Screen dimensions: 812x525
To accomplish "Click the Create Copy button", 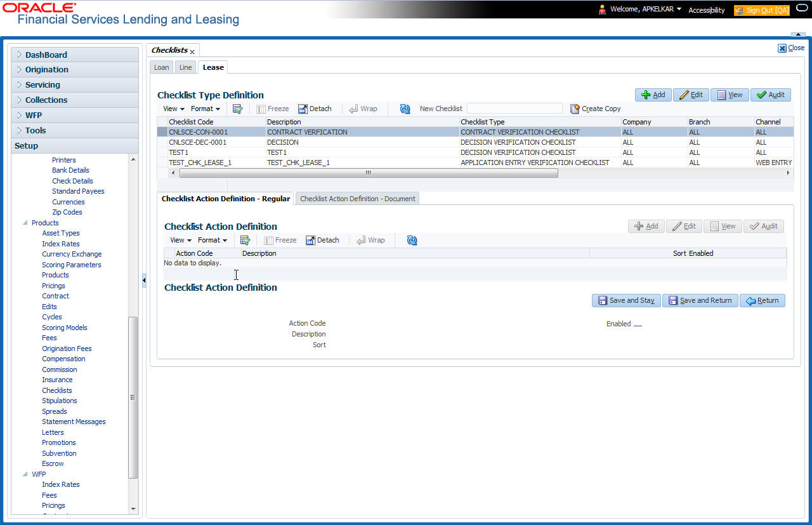I will click(x=596, y=109).
